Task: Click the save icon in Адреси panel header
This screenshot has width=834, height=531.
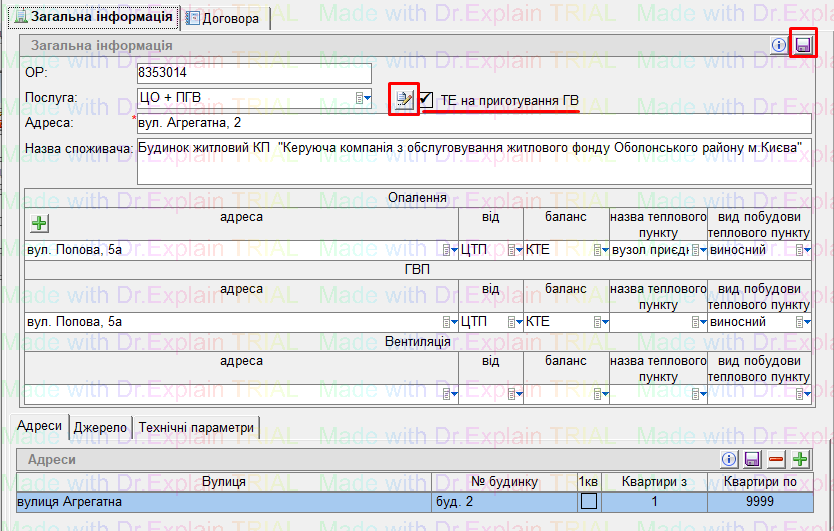Action: [753, 459]
